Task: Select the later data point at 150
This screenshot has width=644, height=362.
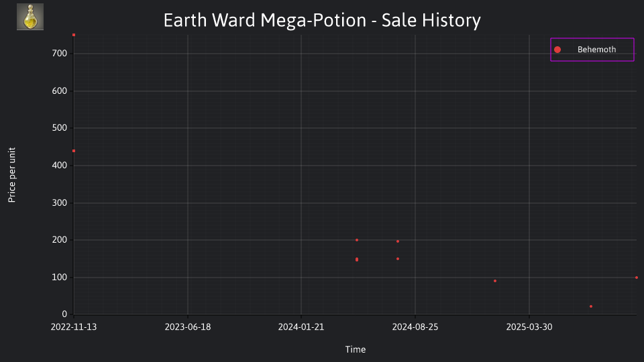Action: coord(398,259)
